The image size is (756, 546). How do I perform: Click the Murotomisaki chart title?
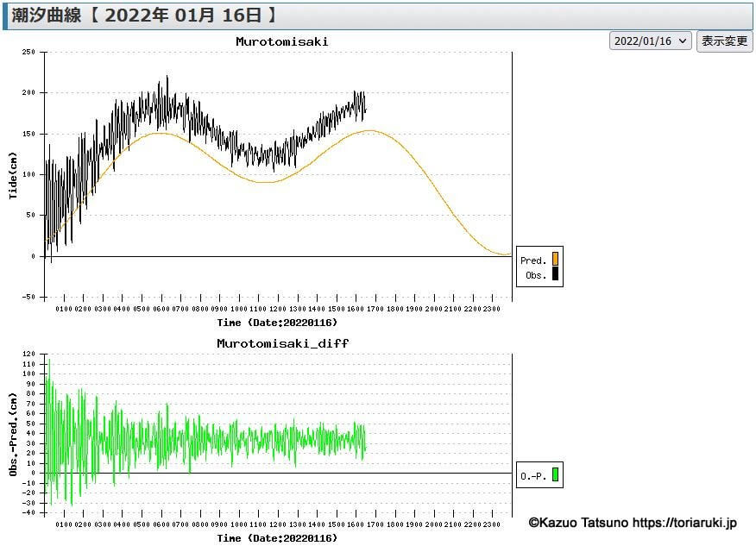pos(281,41)
